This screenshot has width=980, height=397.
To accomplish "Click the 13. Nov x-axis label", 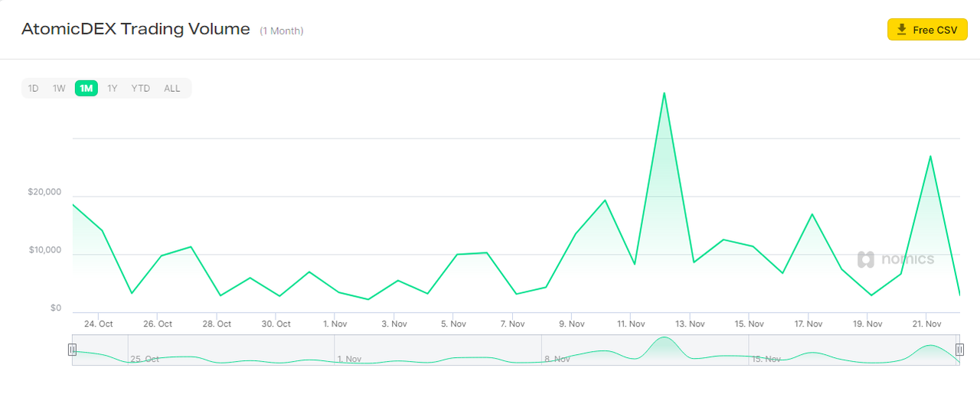I will 690,324.
